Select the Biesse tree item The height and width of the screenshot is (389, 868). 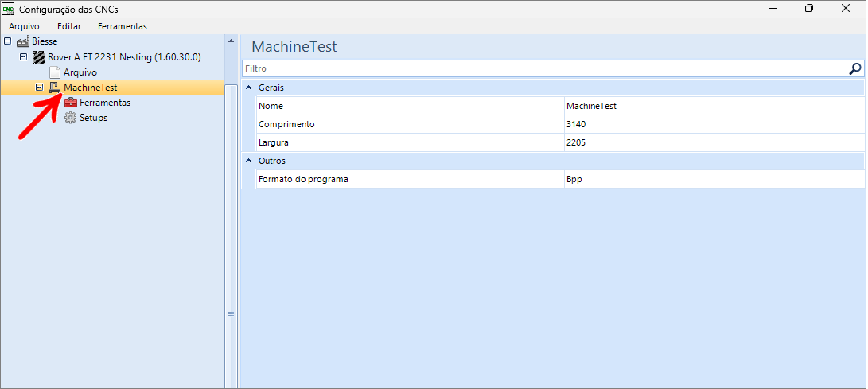click(x=45, y=41)
